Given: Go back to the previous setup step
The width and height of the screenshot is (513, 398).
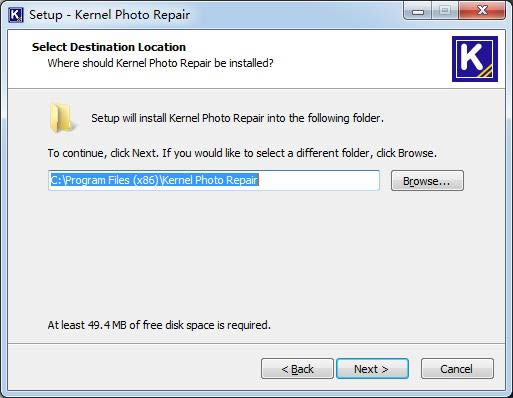Looking at the screenshot, I should 297,369.
